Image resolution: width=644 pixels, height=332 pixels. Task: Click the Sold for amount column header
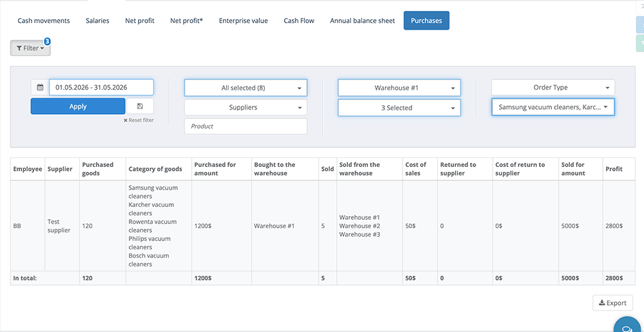[x=581, y=169]
